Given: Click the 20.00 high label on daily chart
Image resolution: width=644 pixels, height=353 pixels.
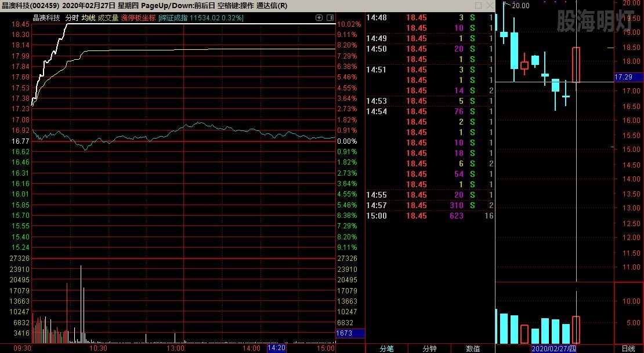Looking at the screenshot, I should click(520, 5).
